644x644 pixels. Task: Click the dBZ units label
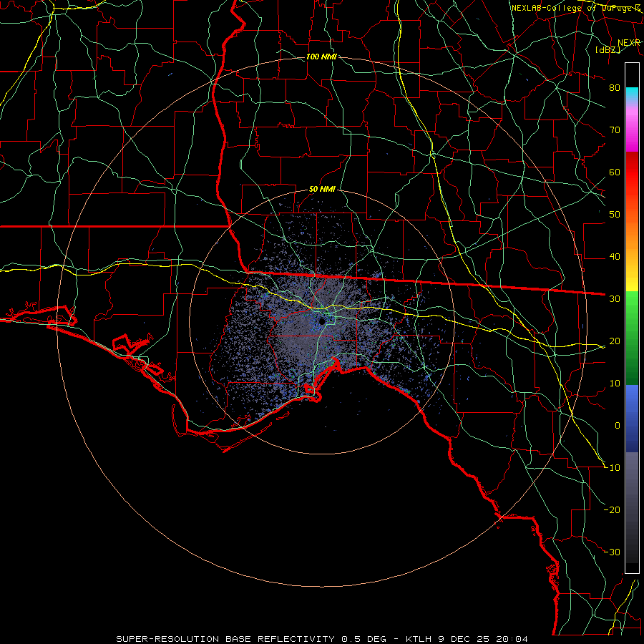click(x=608, y=49)
